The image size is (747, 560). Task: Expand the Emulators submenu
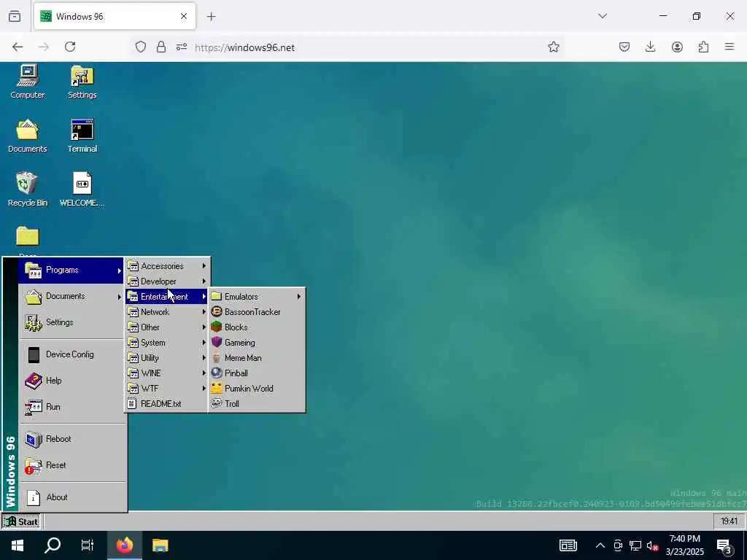257,297
